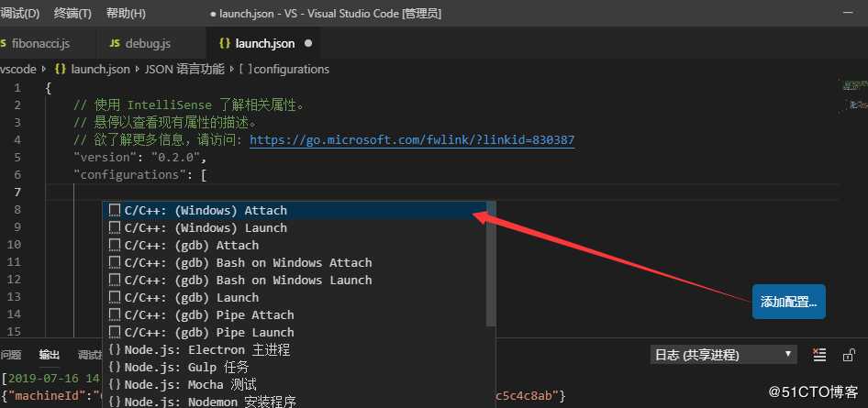Image resolution: width=868 pixels, height=408 pixels.
Task: Select C/C++: (Windows) Launch suggestion
Action: [295, 227]
